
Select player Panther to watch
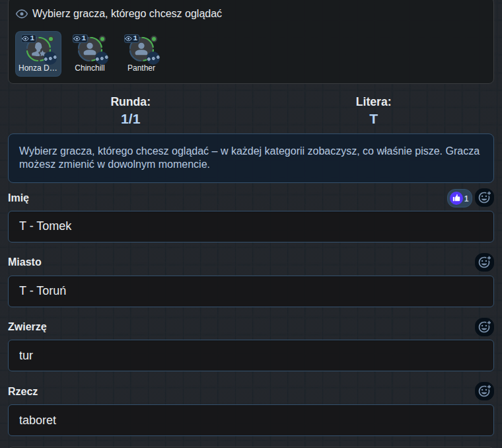coord(141,54)
